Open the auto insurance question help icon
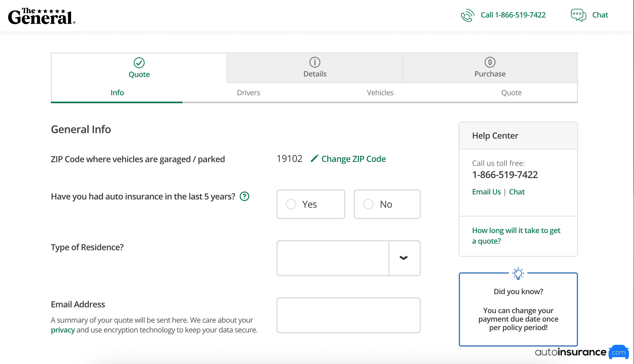The width and height of the screenshot is (634, 364). 244,196
